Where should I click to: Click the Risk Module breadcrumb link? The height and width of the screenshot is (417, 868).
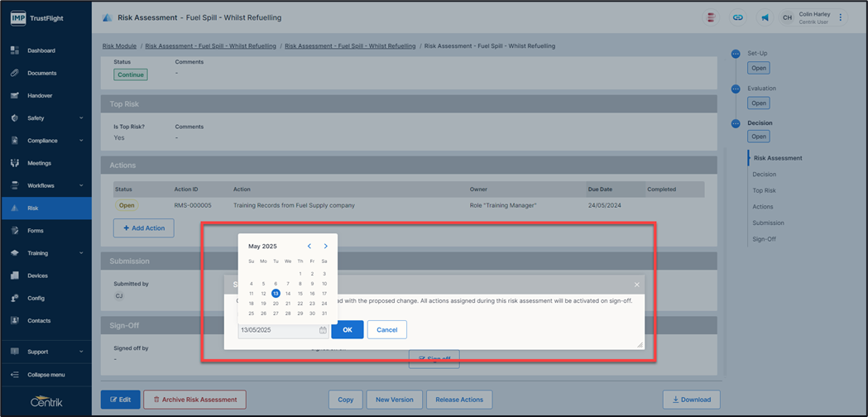point(119,46)
